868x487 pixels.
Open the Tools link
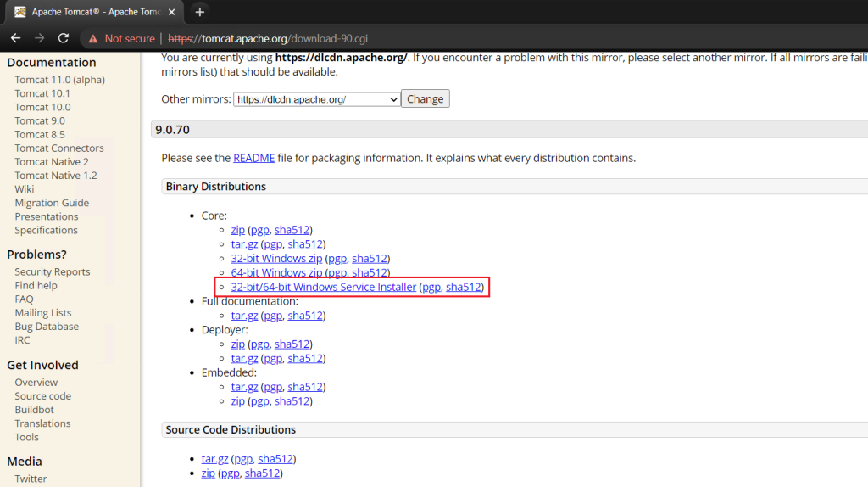(x=26, y=437)
